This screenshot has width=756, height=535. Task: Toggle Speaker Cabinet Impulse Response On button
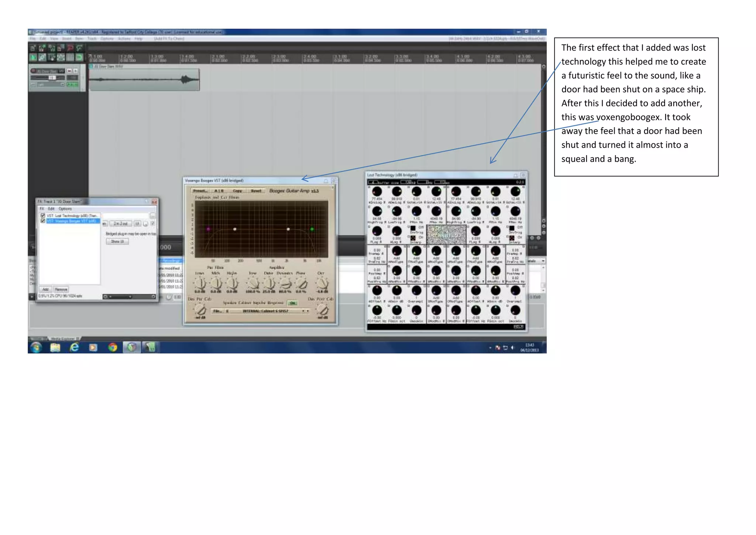[292, 303]
